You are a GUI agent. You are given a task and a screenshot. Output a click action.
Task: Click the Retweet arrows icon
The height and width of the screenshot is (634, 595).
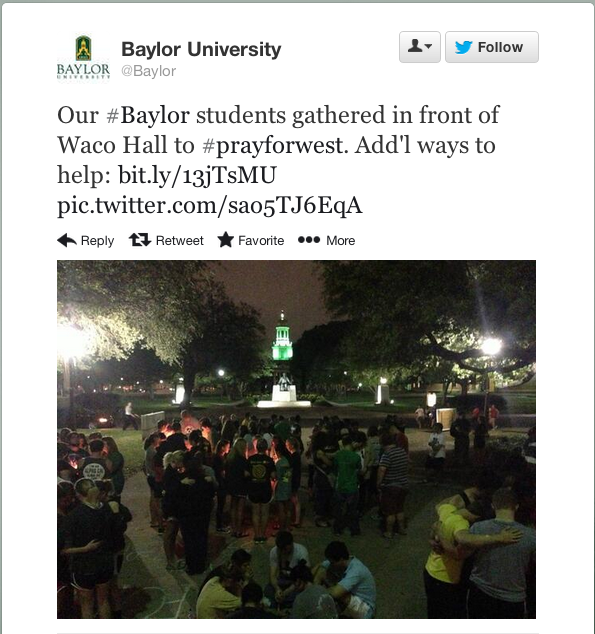[x=140, y=240]
